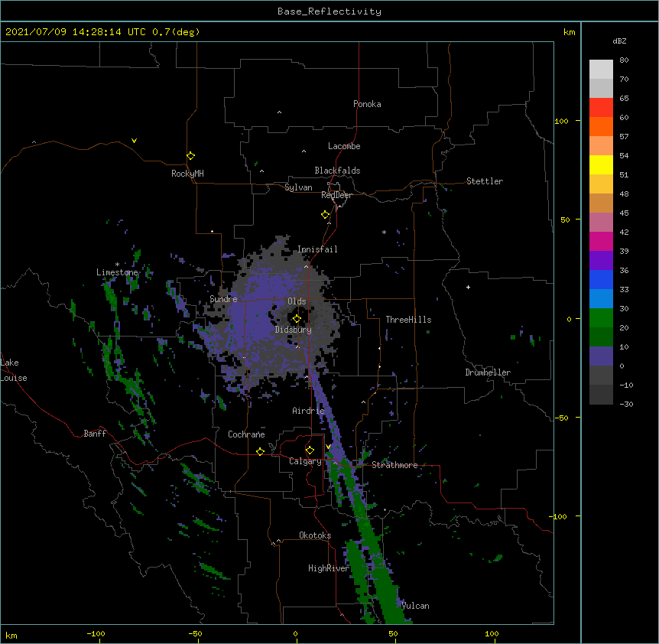Click the Ponoka city label
The image size is (659, 644).
pyautogui.click(x=367, y=104)
